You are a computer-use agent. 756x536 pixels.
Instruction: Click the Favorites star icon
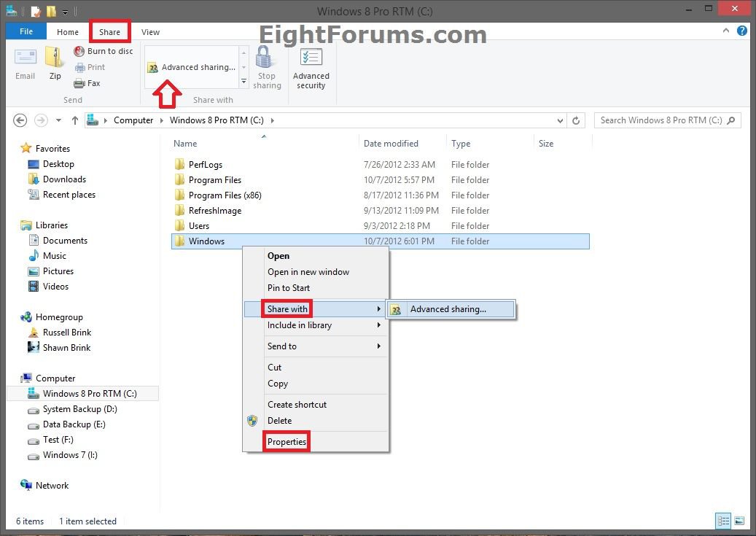(26, 148)
